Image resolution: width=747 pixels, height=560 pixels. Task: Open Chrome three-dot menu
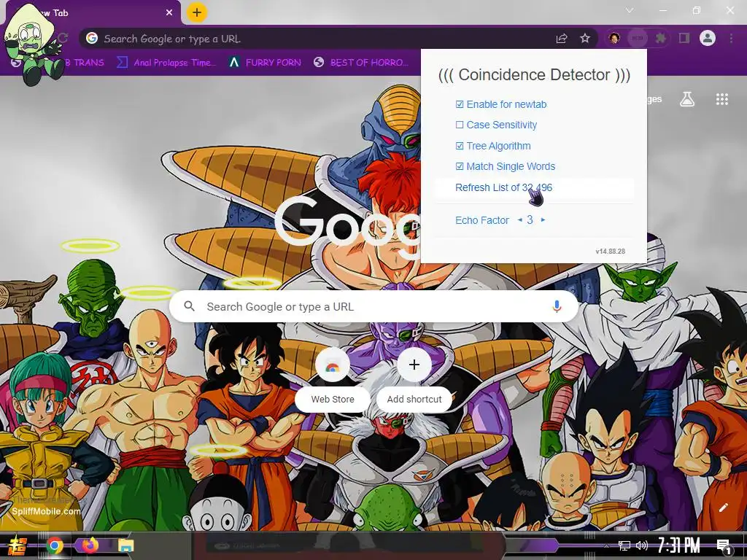point(731,38)
